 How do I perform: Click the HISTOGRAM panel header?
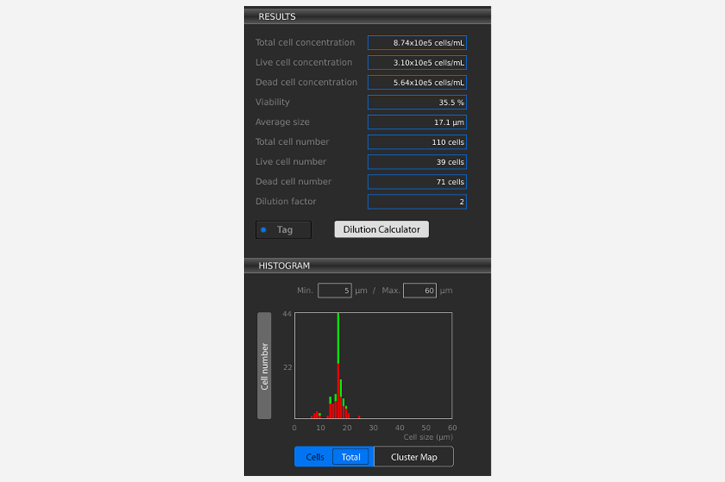pos(368,266)
